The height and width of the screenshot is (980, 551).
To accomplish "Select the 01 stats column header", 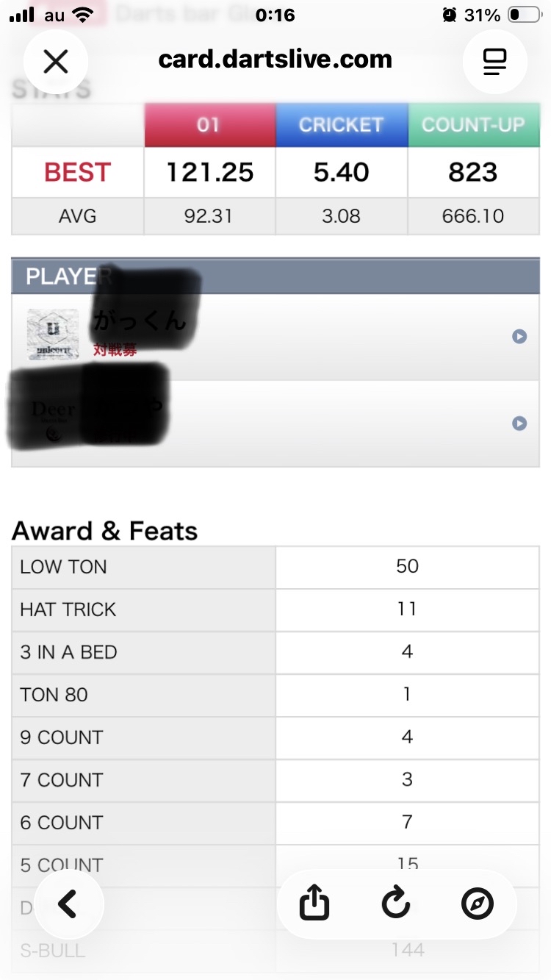I will (209, 125).
